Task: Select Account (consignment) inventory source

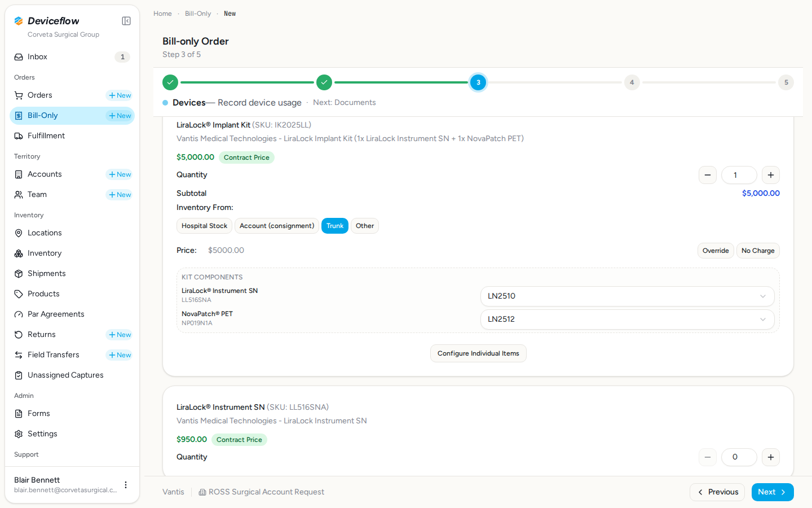Action: (x=277, y=226)
